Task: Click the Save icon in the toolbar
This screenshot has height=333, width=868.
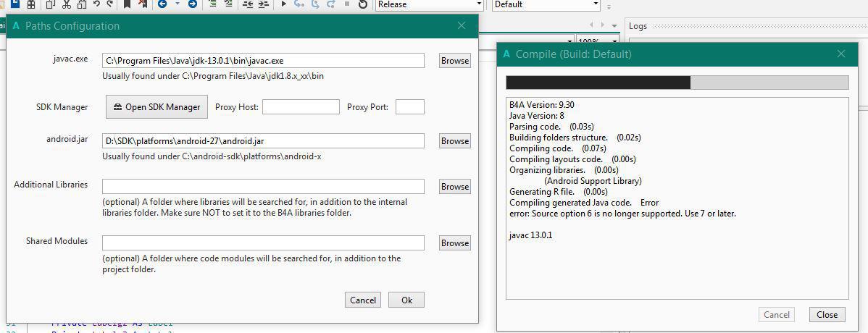Action: click(14, 4)
